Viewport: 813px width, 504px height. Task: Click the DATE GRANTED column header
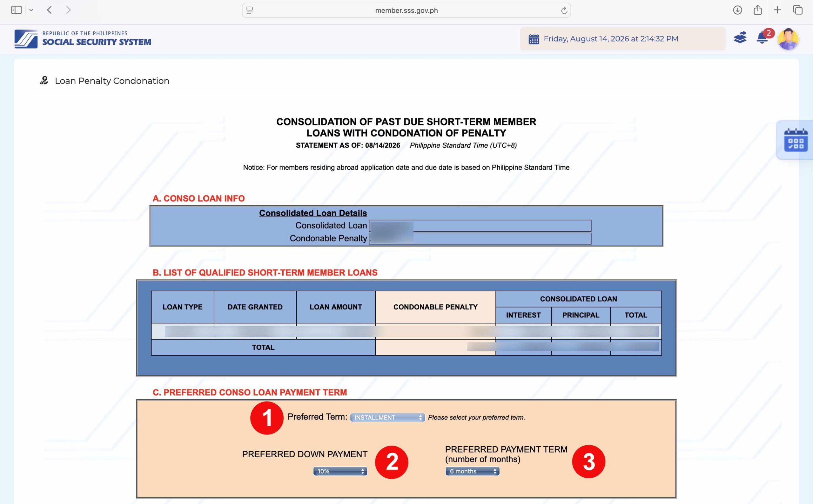point(255,307)
